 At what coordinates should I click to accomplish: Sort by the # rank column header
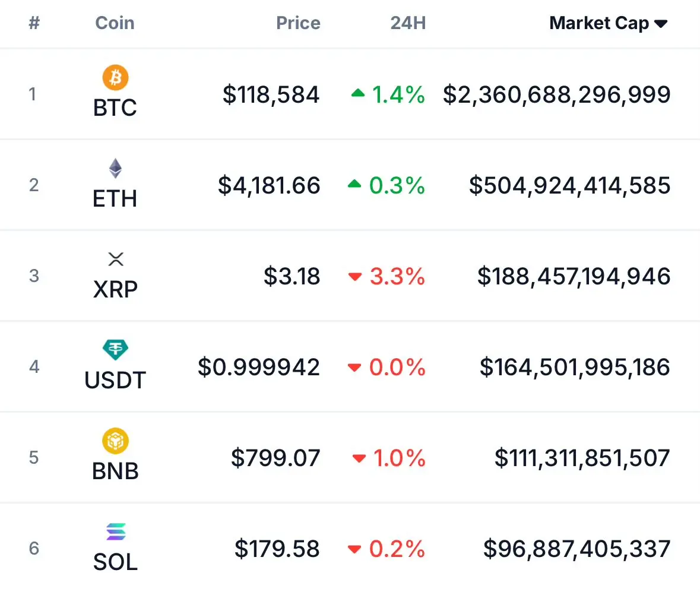click(x=34, y=23)
